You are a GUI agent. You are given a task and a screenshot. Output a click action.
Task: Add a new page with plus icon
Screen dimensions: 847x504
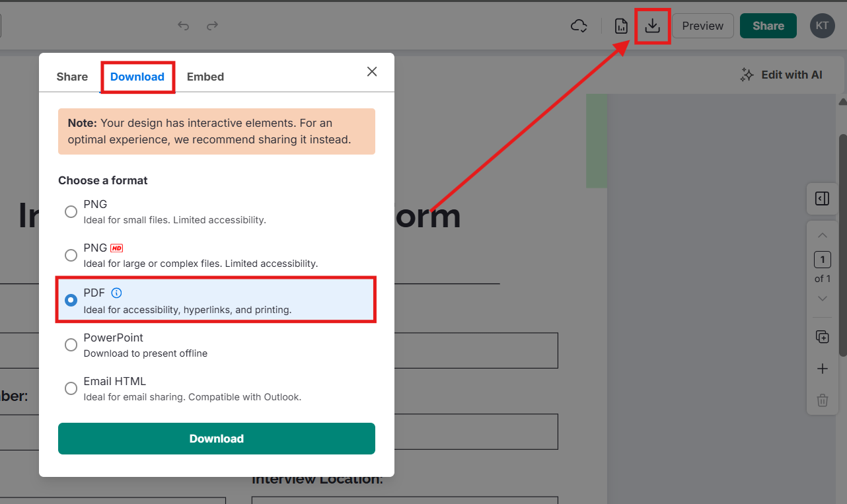click(x=822, y=369)
